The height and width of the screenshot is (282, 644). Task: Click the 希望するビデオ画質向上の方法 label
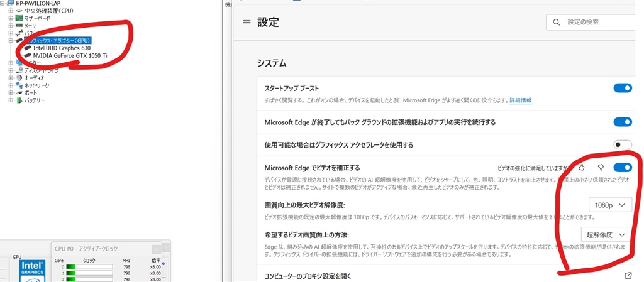307,235
